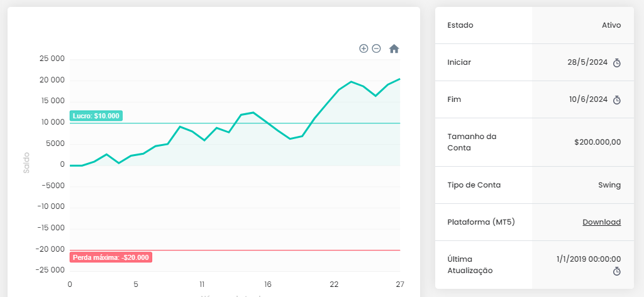The height and width of the screenshot is (297, 644).
Task: Click the -25 000 label on the y-axis
Action: point(51,270)
